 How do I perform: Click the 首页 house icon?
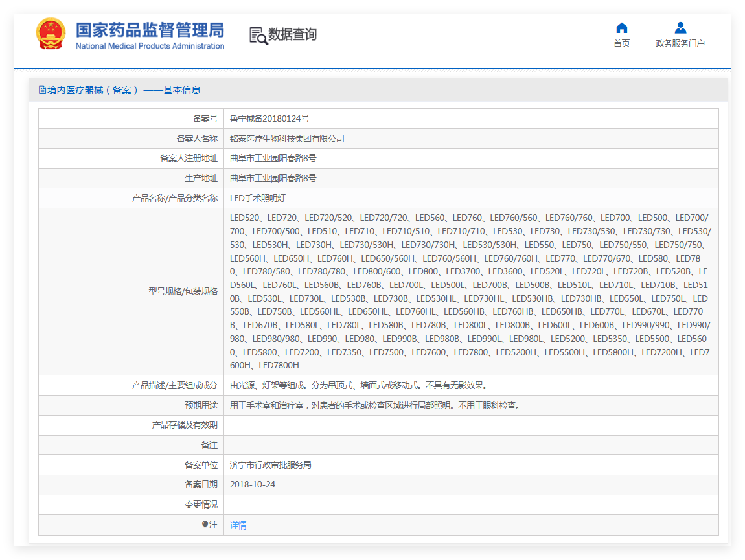(x=621, y=28)
